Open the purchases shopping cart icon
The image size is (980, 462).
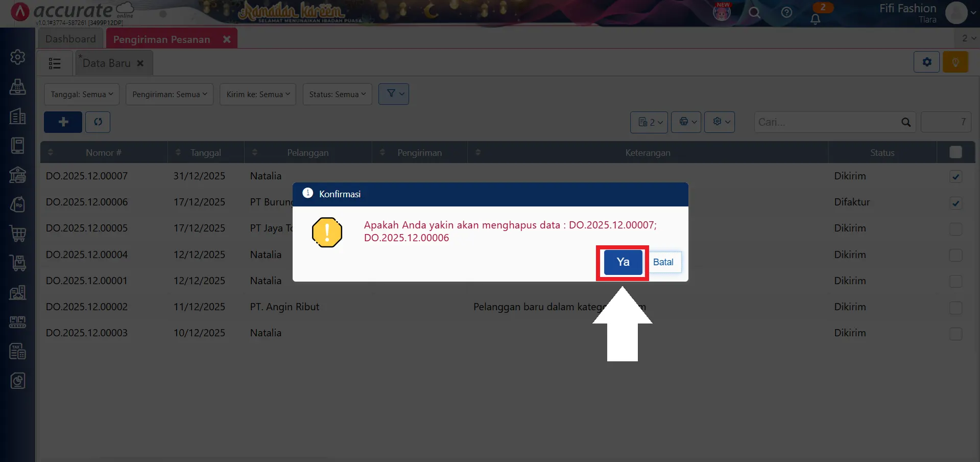(18, 234)
